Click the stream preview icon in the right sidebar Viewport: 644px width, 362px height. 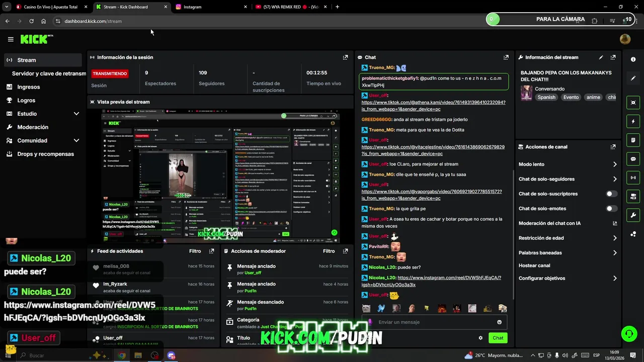633,103
